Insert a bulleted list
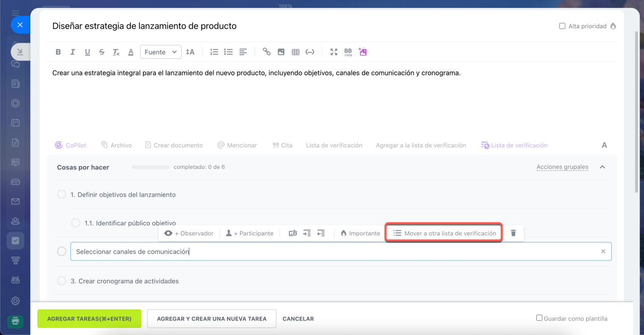 point(228,52)
